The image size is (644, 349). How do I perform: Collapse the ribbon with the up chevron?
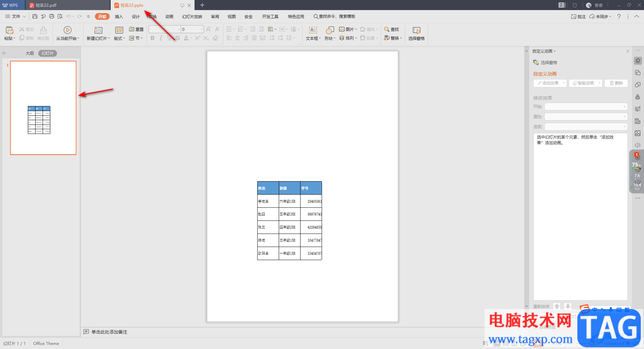coord(637,16)
